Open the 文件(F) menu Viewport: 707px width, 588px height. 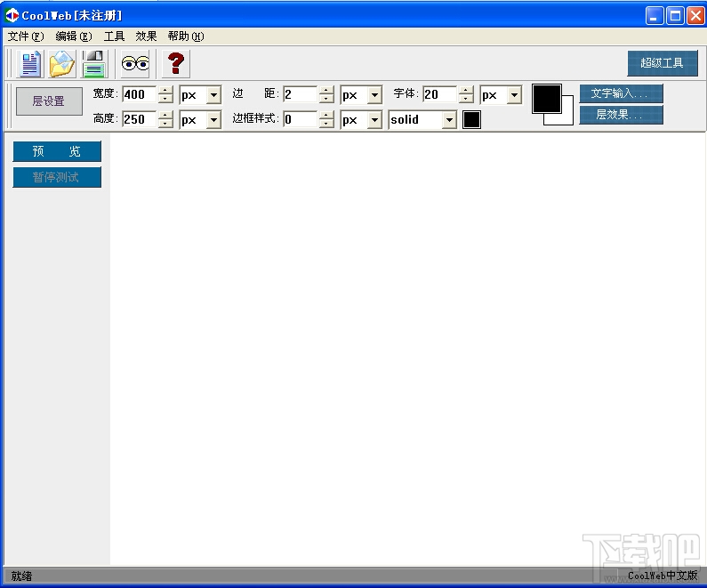[x=26, y=36]
